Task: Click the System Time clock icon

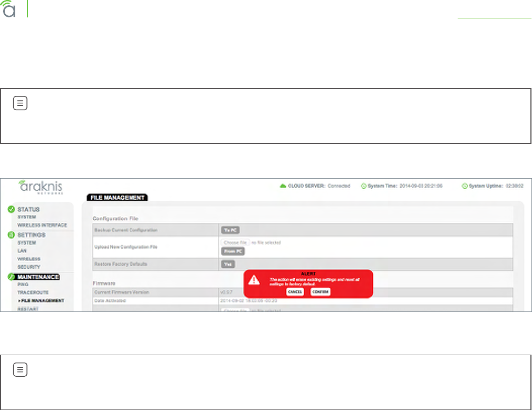Action: tap(363, 186)
